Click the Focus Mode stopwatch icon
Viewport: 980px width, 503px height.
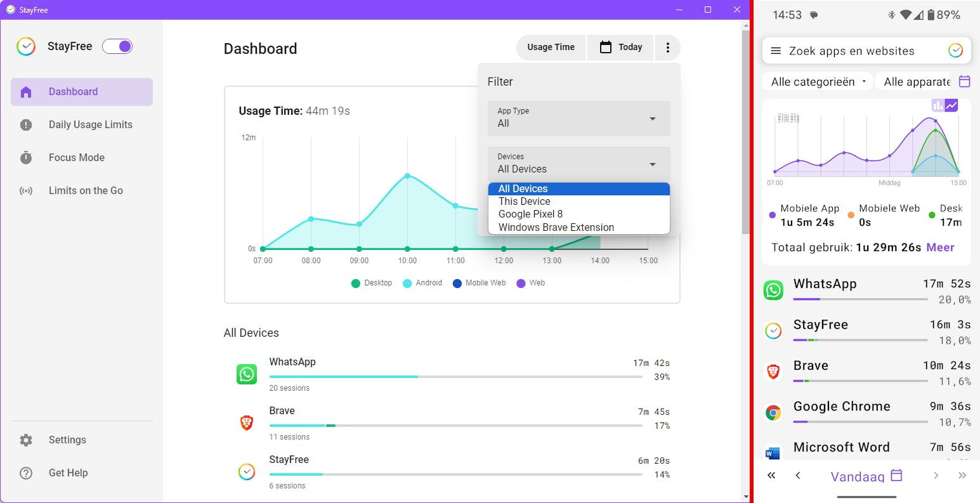coord(26,157)
